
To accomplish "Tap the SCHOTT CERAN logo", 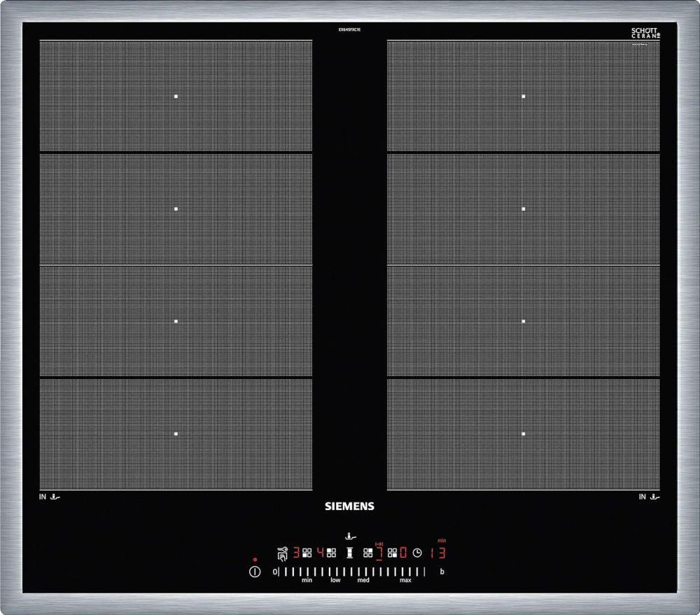I will (x=645, y=34).
